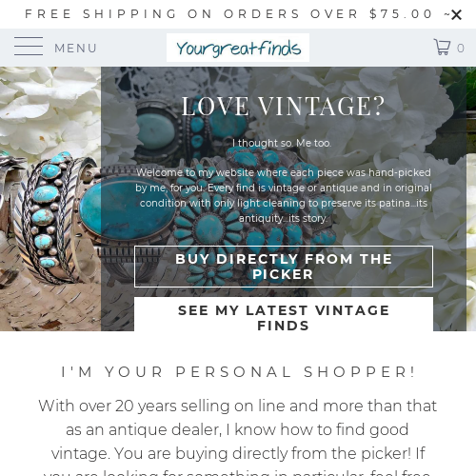Screen dimensions: 476x476
Task: Dismiss the free shipping banner
Action: pos(456,14)
